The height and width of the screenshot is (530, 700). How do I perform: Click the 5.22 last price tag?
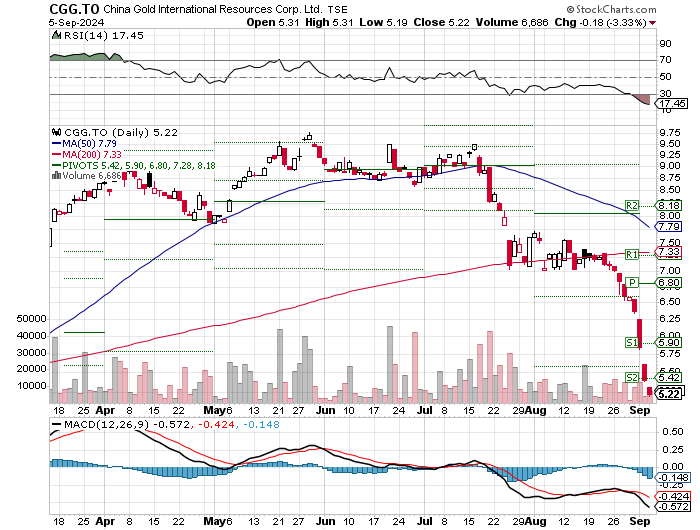tap(668, 394)
